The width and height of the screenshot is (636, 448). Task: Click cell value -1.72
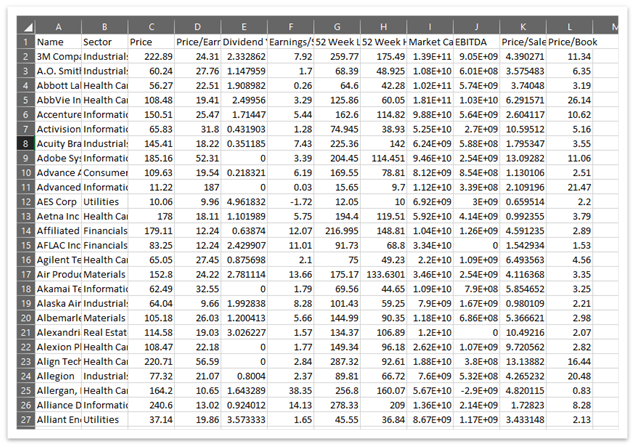point(290,202)
